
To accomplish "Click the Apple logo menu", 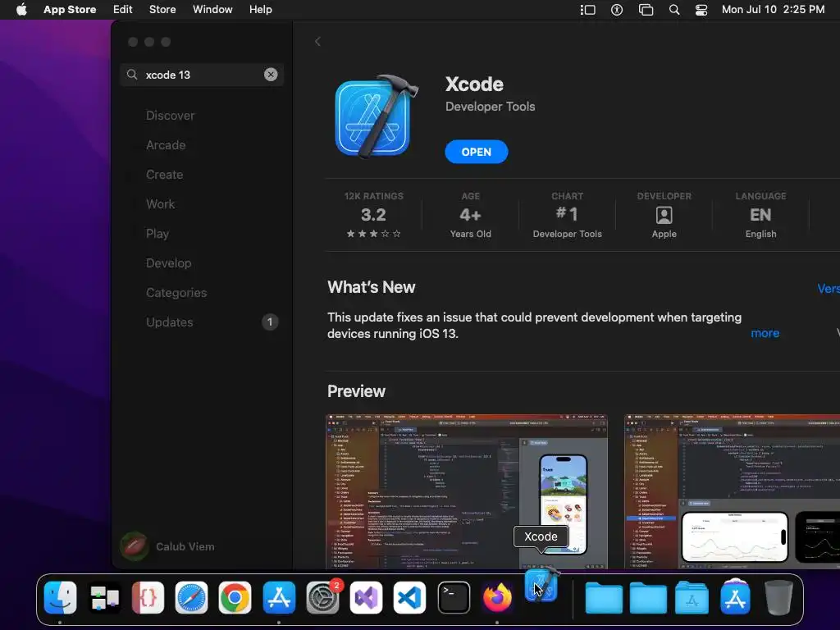I will click(21, 9).
